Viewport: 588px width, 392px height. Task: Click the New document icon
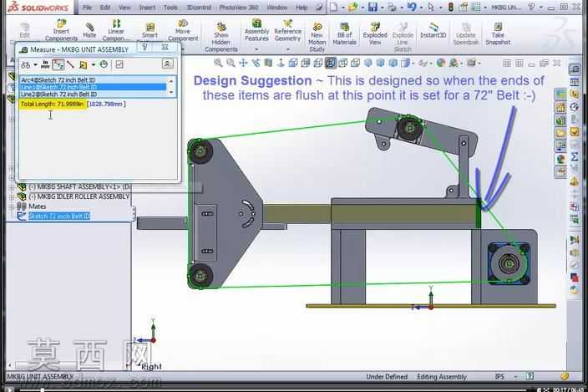(x=334, y=7)
